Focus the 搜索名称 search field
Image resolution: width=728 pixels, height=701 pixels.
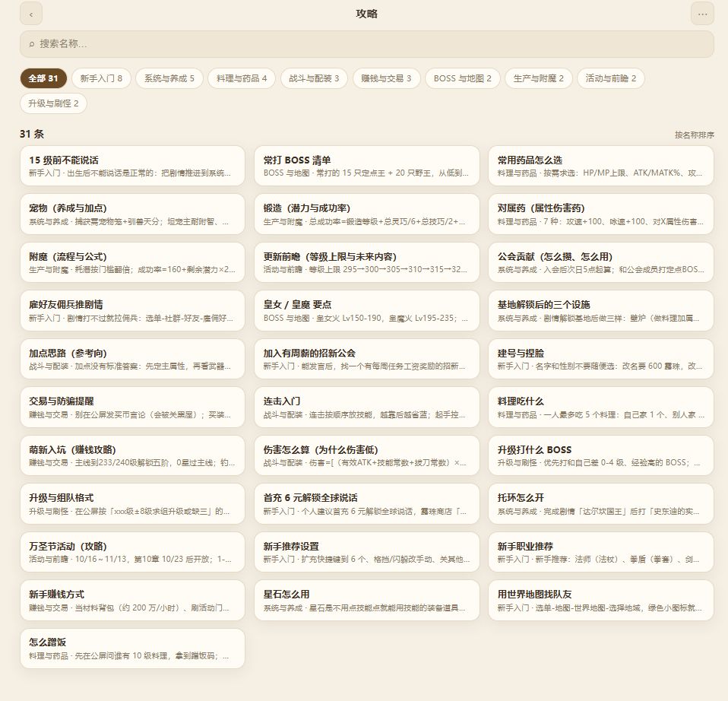[366, 44]
